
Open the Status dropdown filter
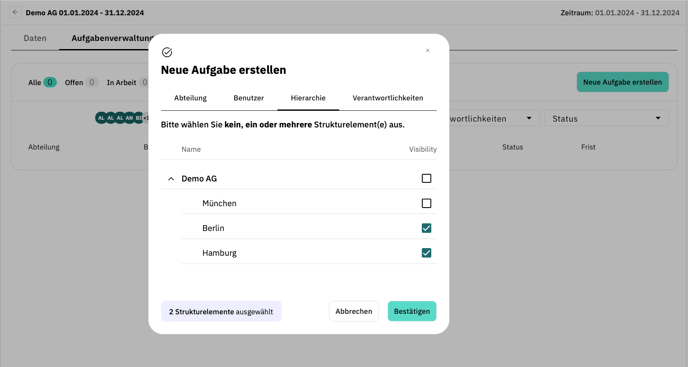[606, 119]
